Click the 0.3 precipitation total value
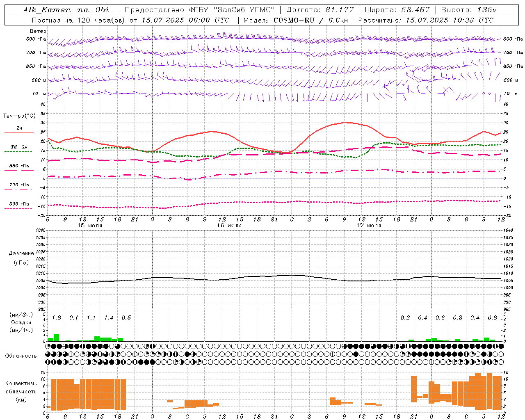Screen dimensions: 525x420 pos(457,318)
